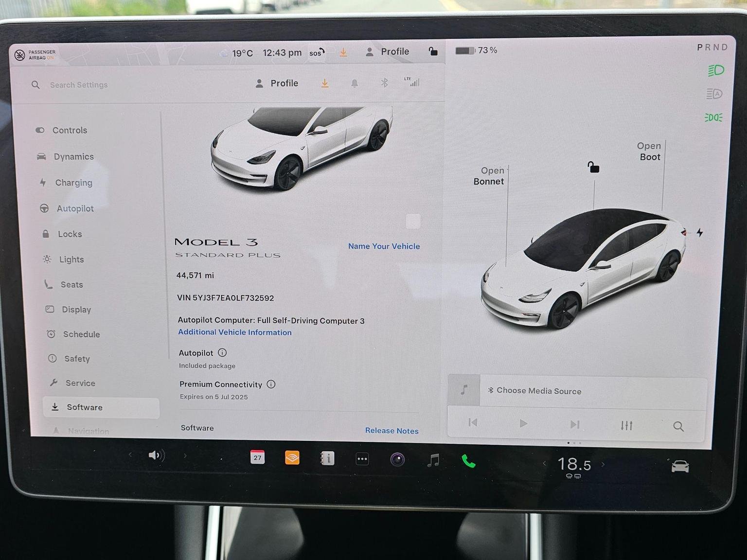
Task: Open the Lights settings menu
Action: pos(64,259)
